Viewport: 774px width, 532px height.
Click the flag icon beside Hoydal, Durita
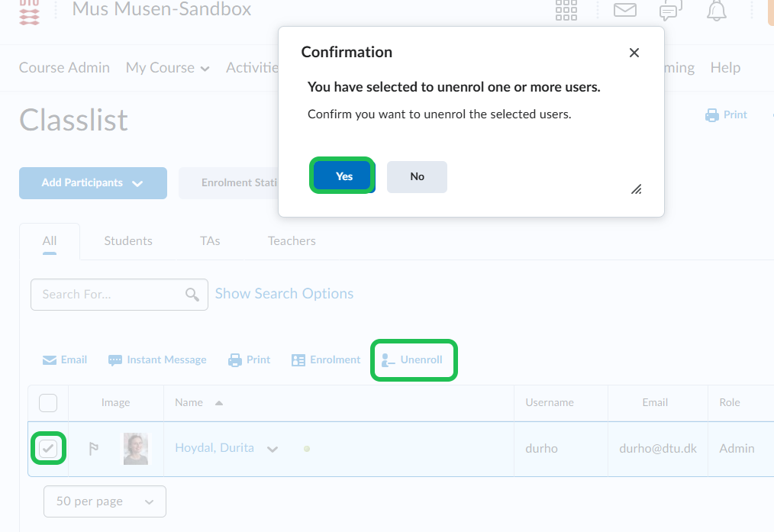pos(94,449)
